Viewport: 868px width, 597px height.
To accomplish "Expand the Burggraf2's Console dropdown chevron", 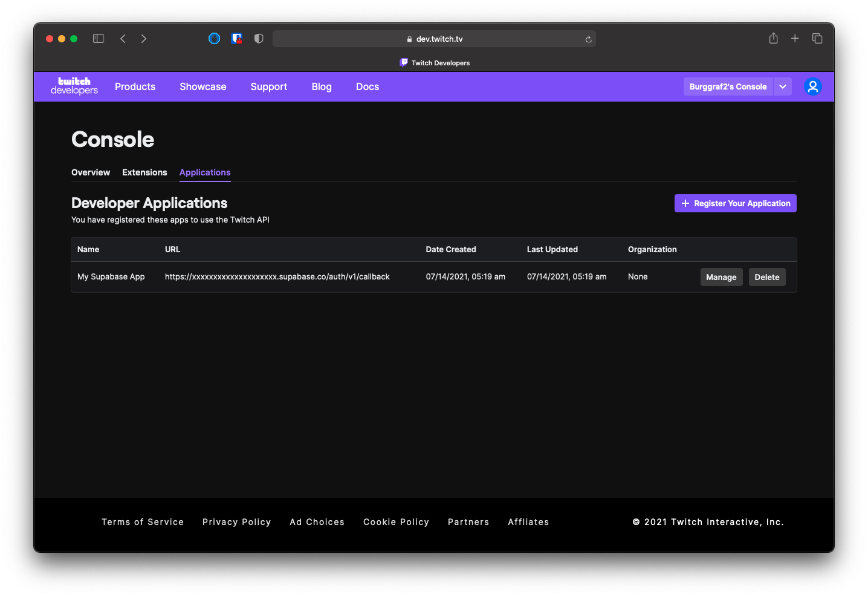I will coord(782,86).
